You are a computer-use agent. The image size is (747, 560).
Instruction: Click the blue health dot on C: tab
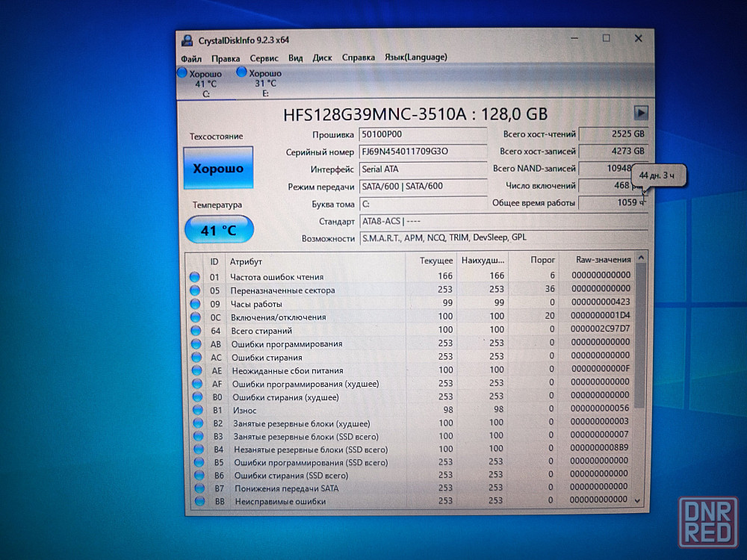(x=182, y=73)
